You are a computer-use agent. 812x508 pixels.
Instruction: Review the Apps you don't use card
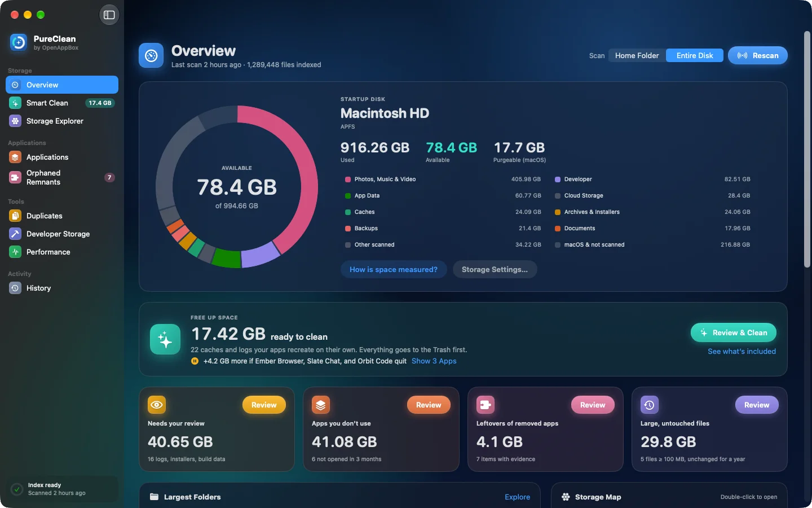tap(429, 405)
